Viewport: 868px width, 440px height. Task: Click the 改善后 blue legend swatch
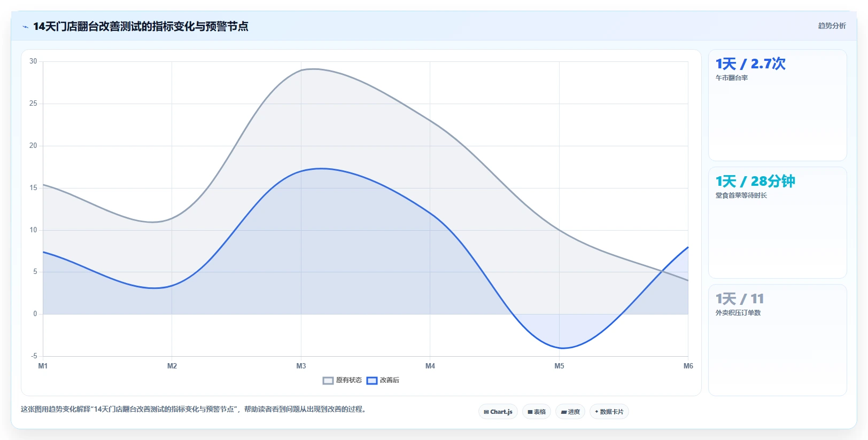click(x=372, y=381)
